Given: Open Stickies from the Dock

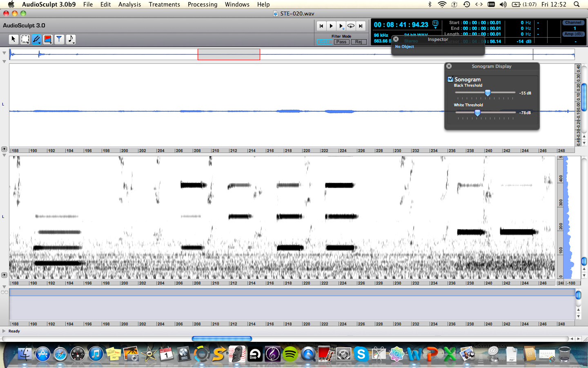Looking at the screenshot, I should (113, 354).
